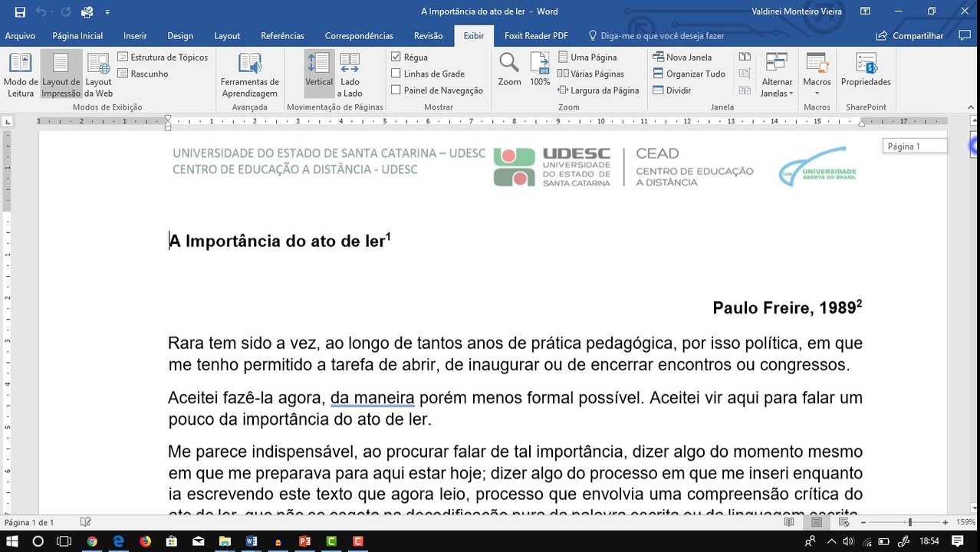This screenshot has height=552, width=980.
Task: Open Task View on taskbar
Action: coord(64,541)
